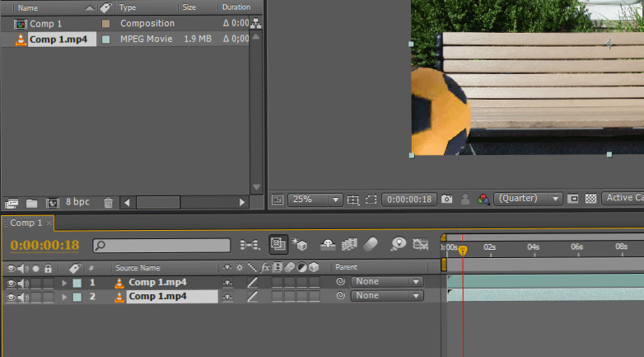Viewport: 644px width, 357px height.
Task: Click project panel scroll up arrow
Action: 256,36
